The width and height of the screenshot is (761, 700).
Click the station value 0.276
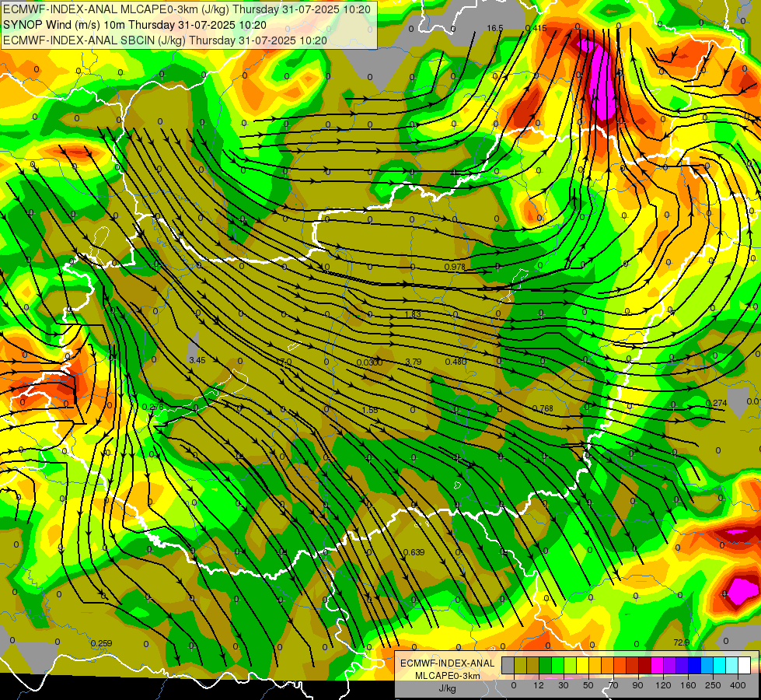153,407
